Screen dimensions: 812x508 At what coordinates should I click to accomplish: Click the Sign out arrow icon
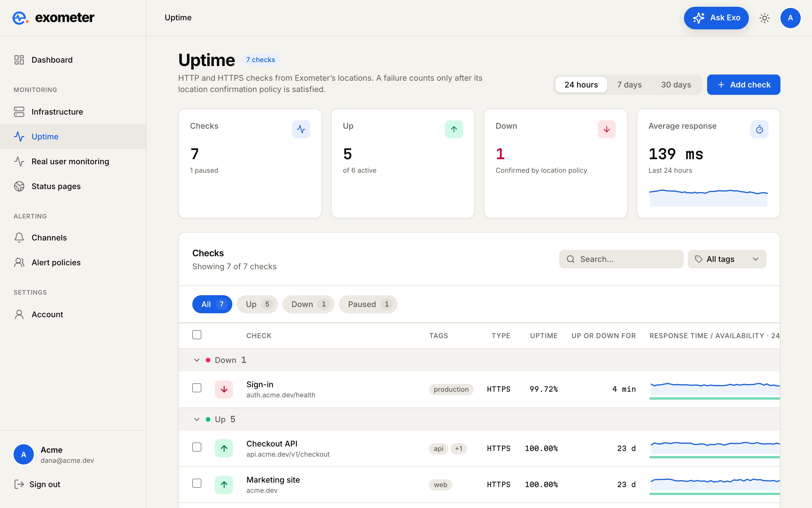pyautogui.click(x=19, y=484)
